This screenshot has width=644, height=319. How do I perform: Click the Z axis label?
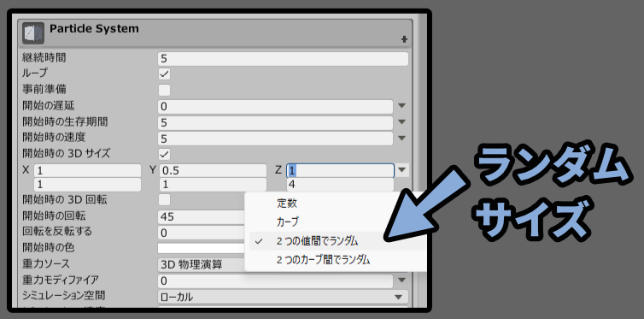pyautogui.click(x=279, y=169)
